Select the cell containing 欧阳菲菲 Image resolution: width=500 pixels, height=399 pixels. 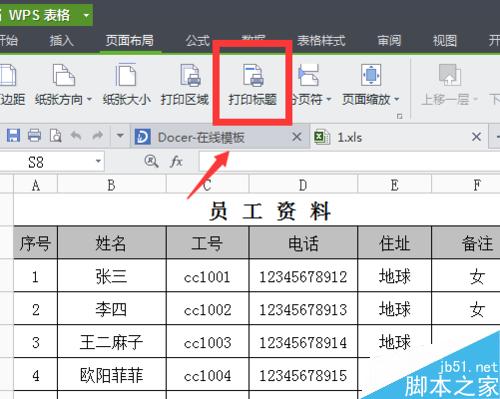[112, 375]
